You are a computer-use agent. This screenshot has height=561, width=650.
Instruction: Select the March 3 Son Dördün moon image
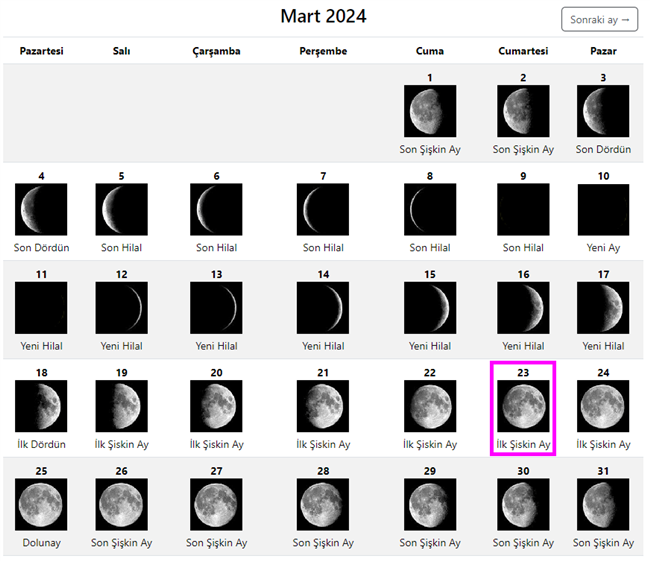click(603, 111)
